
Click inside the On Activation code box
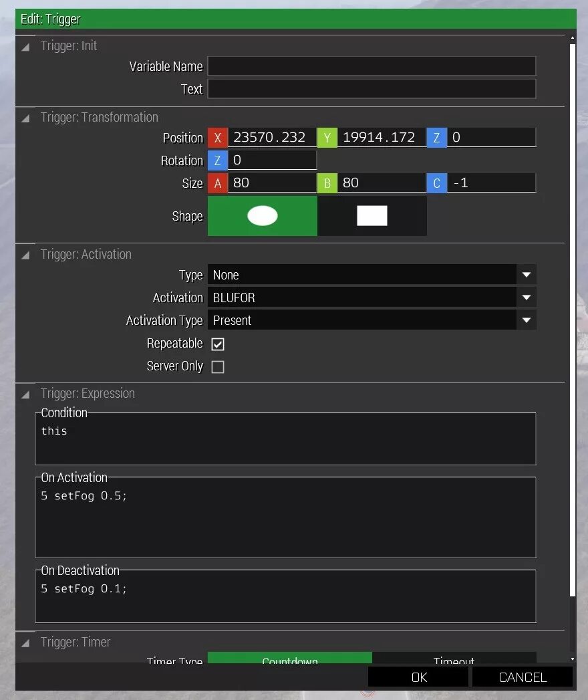point(285,517)
